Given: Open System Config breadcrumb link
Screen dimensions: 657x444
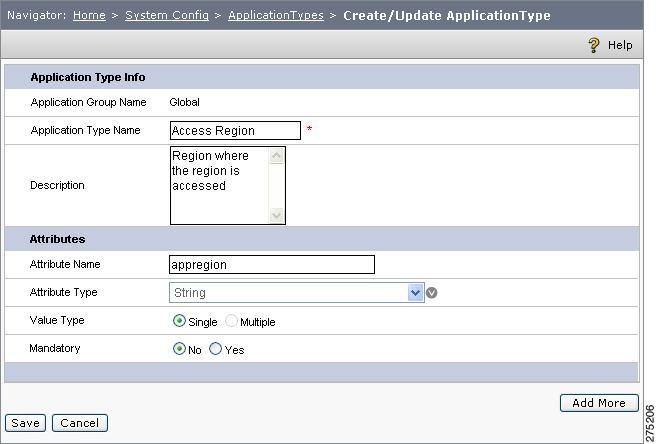Looking at the screenshot, I should click(x=167, y=15).
